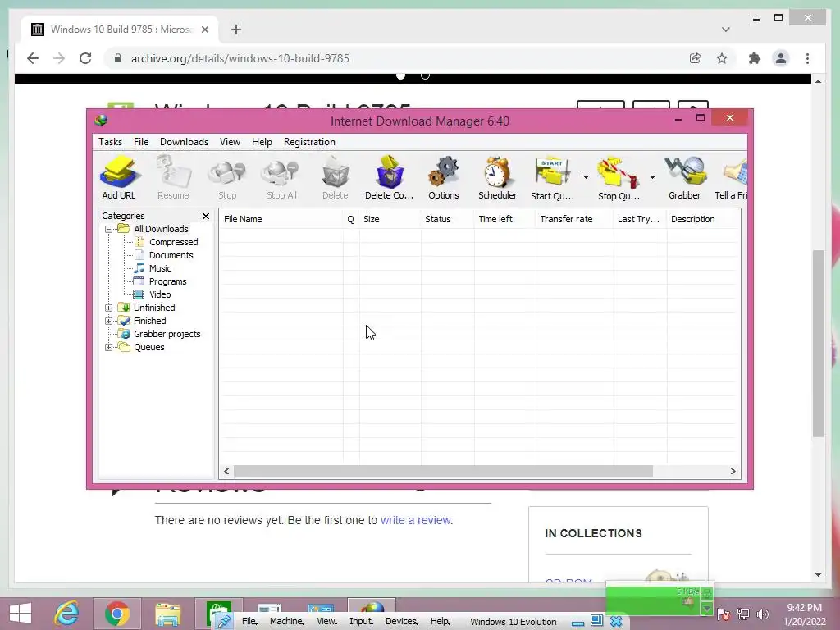
Task: Open the Tasks menu
Action: 111,142
